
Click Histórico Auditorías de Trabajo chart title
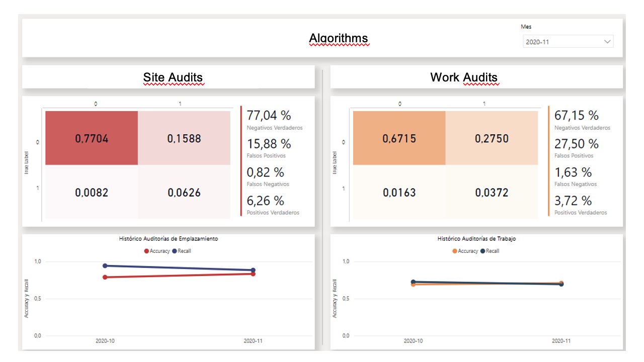pos(476,239)
